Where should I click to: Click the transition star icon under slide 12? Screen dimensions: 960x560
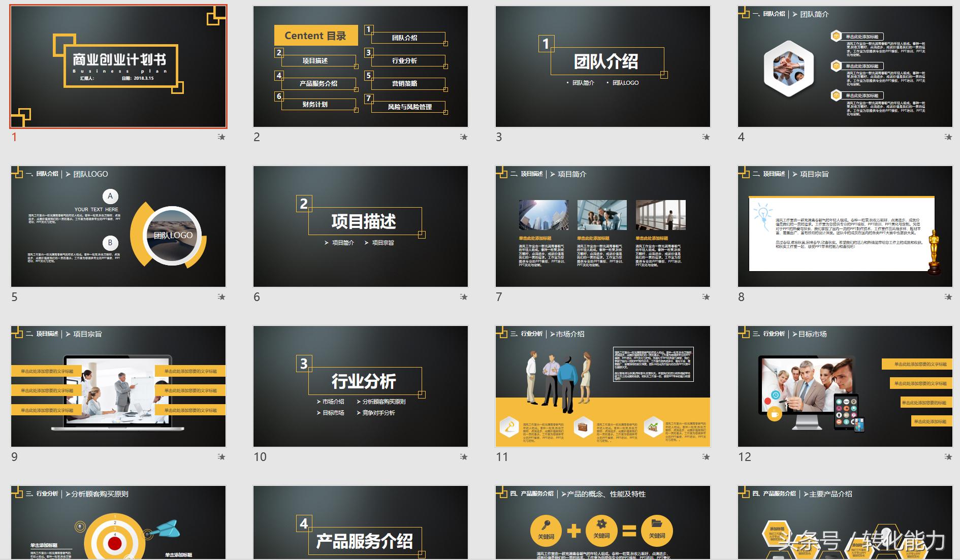tap(948, 456)
